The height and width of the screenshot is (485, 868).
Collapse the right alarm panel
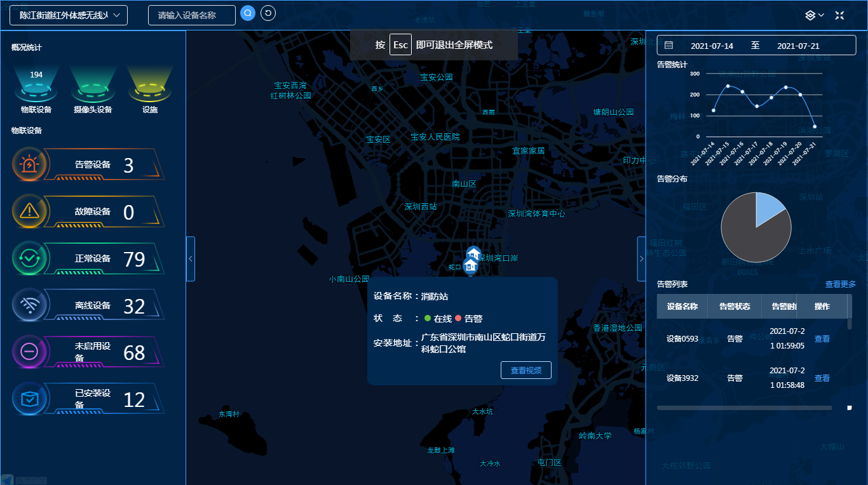641,258
